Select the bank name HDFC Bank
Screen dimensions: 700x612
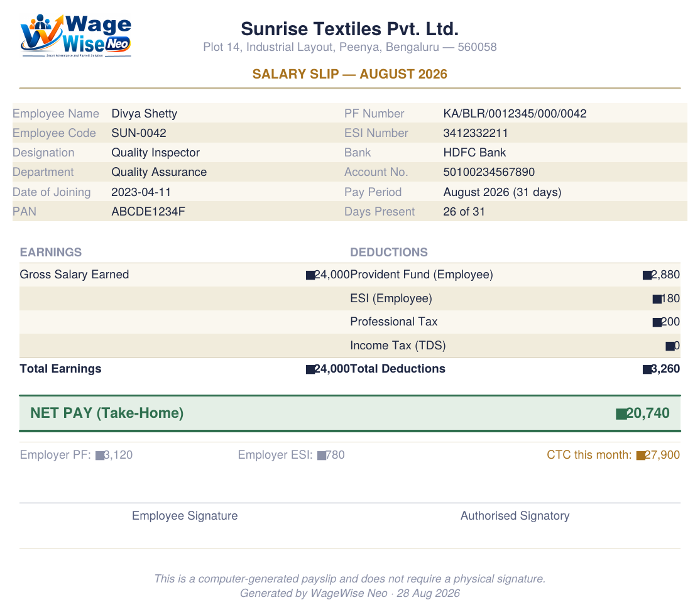pos(474,153)
